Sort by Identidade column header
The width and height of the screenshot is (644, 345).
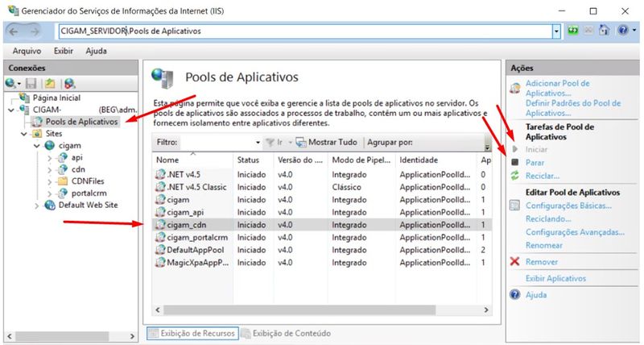436,160
